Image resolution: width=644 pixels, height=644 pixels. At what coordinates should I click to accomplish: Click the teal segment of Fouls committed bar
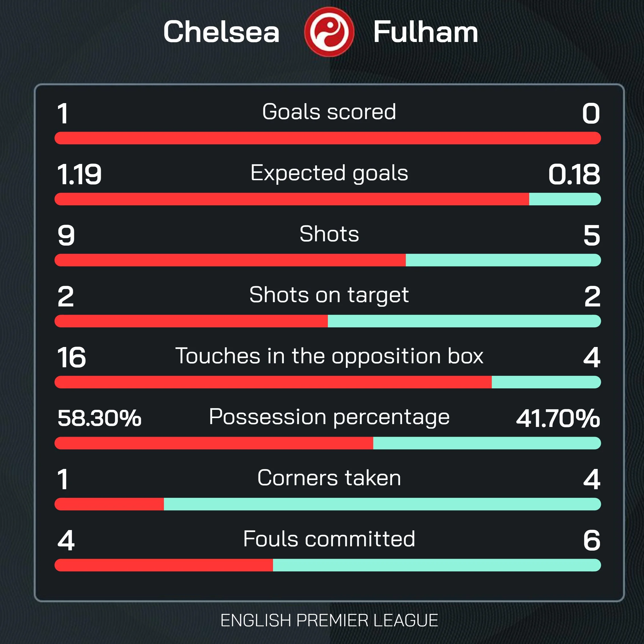tap(437, 565)
